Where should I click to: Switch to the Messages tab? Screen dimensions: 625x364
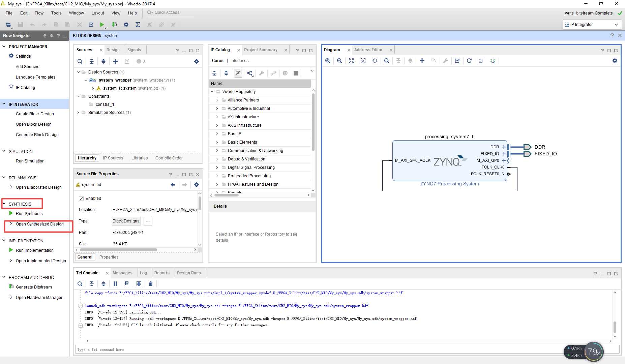(x=122, y=273)
